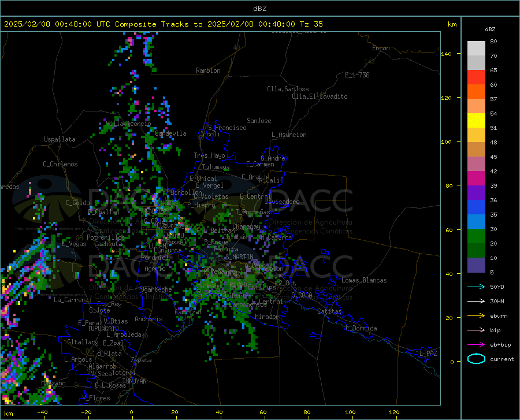Click the dBZ title in the top bar
Image resolution: width=520 pixels, height=420 pixels.
coord(259,9)
